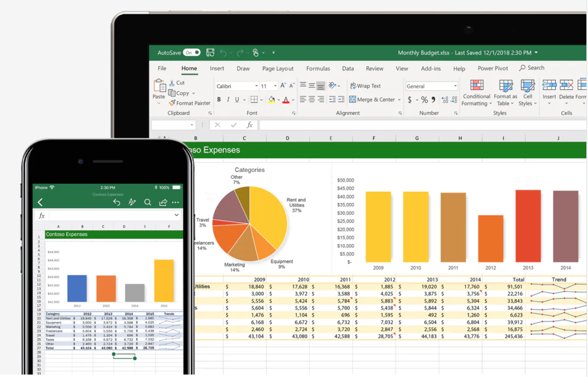Expand the formula bar chevron on iPhone
This screenshot has height=377, width=588.
pyautogui.click(x=176, y=215)
